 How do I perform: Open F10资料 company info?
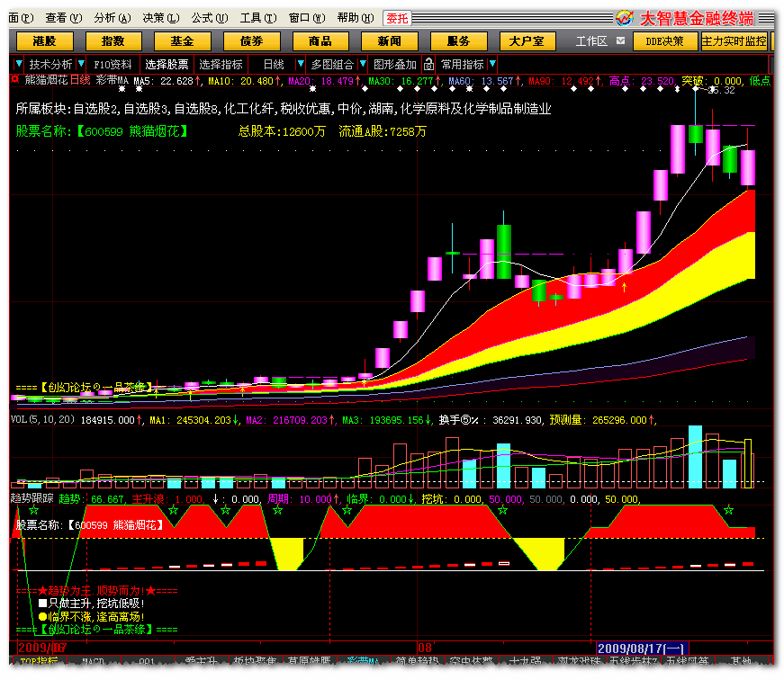point(113,65)
